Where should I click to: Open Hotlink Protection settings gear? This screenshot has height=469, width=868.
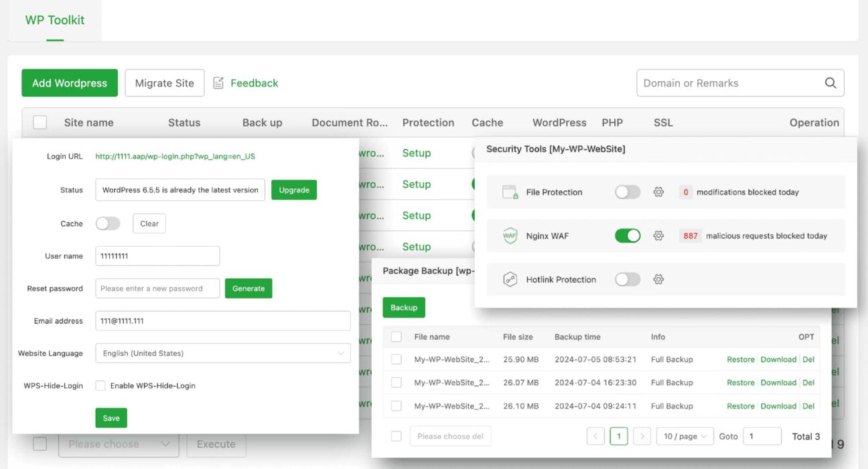coord(658,279)
